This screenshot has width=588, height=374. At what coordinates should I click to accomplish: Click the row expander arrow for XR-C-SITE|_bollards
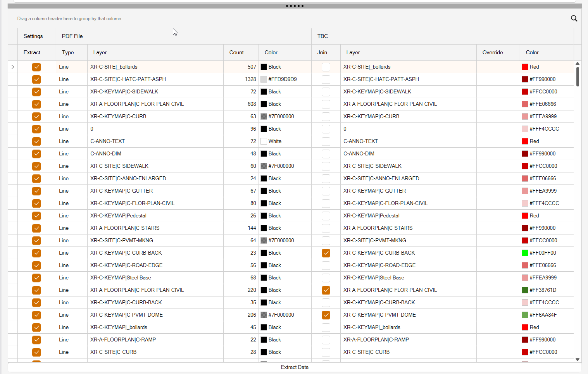pos(13,67)
